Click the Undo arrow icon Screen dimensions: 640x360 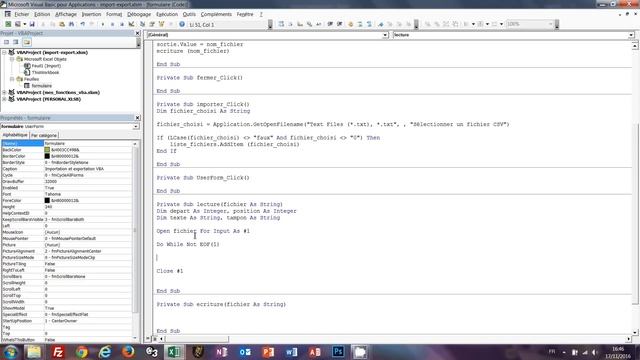pyautogui.click(x=82, y=24)
